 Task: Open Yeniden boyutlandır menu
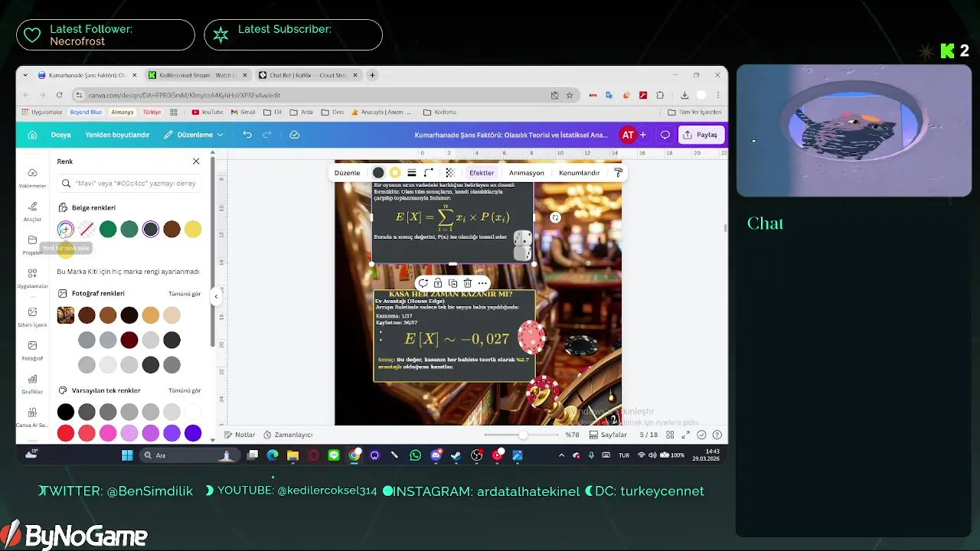117,135
